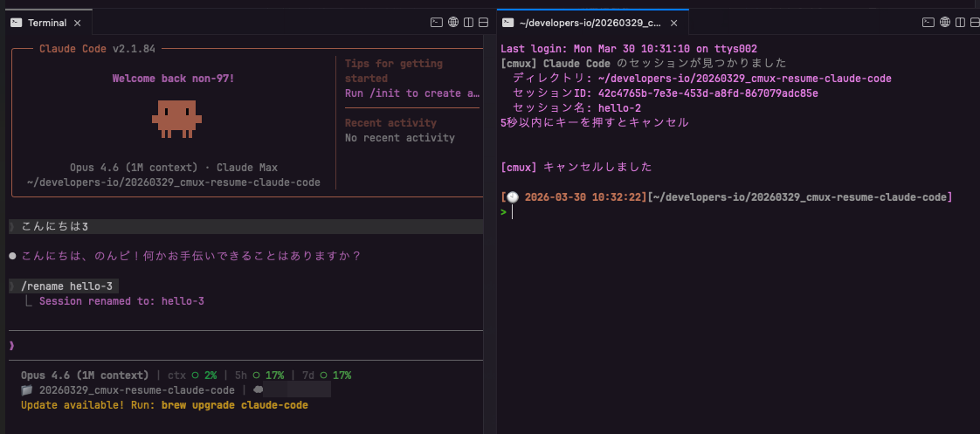This screenshot has width=980, height=434.
Task: Click 'Session renamed to: hello-3' output
Action: pyautogui.click(x=121, y=301)
